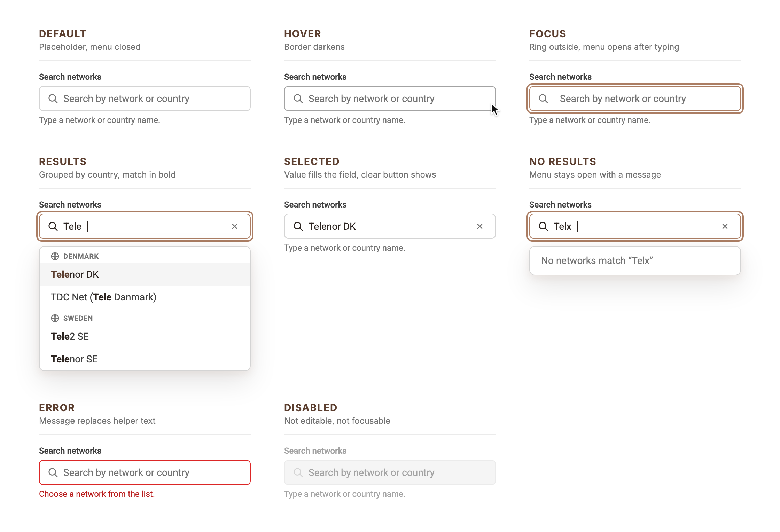Click the SWEDEN group header label
Screen dimensions: 780x532
pyautogui.click(x=78, y=318)
